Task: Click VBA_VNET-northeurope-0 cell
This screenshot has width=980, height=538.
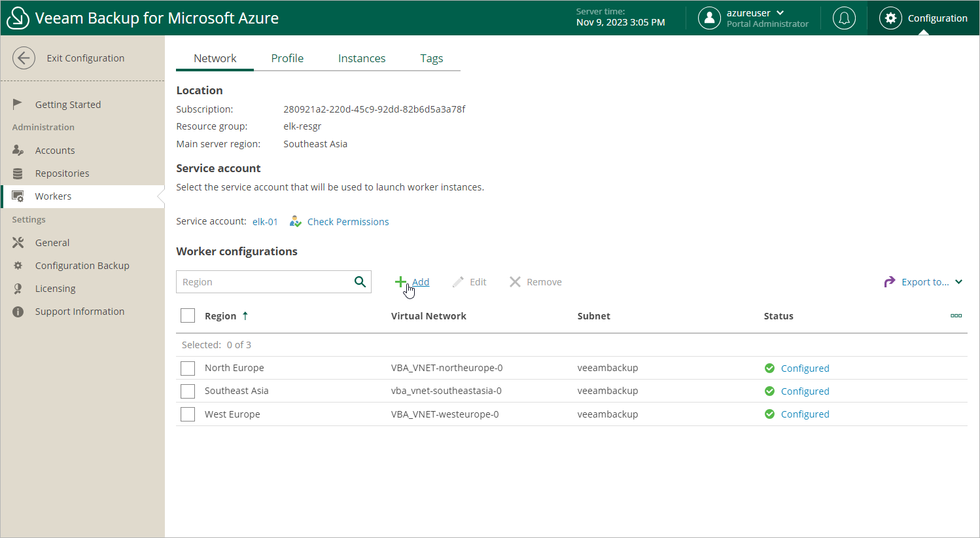Action: pos(447,368)
